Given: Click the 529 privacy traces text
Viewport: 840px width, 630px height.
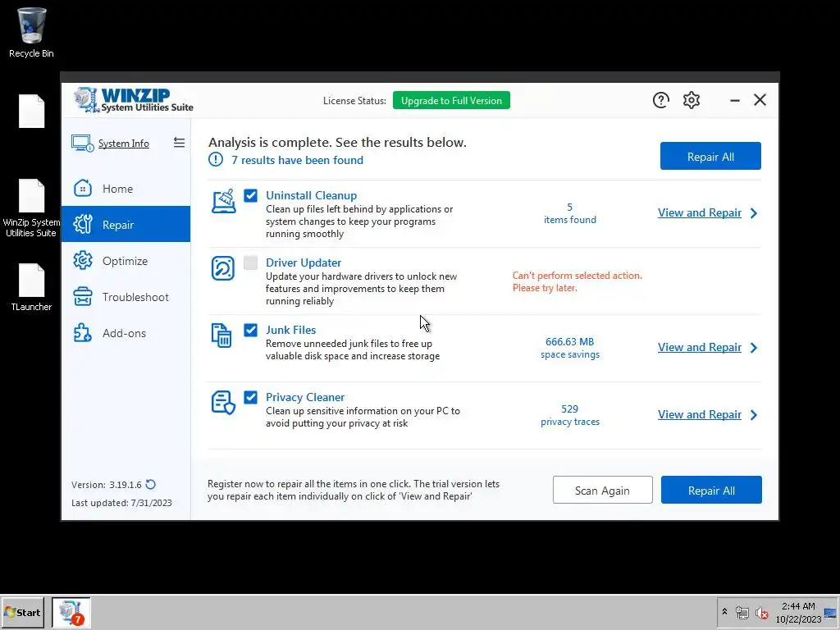Looking at the screenshot, I should tap(570, 414).
